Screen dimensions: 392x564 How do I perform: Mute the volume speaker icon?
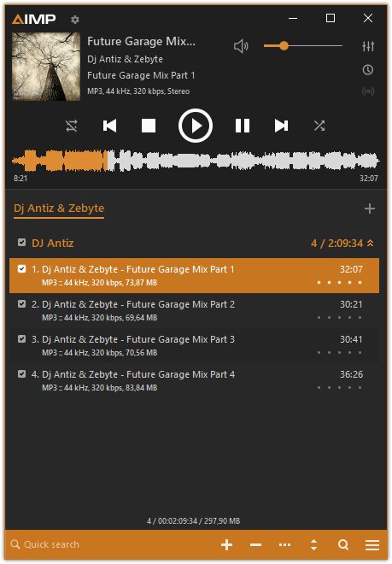coord(241,46)
